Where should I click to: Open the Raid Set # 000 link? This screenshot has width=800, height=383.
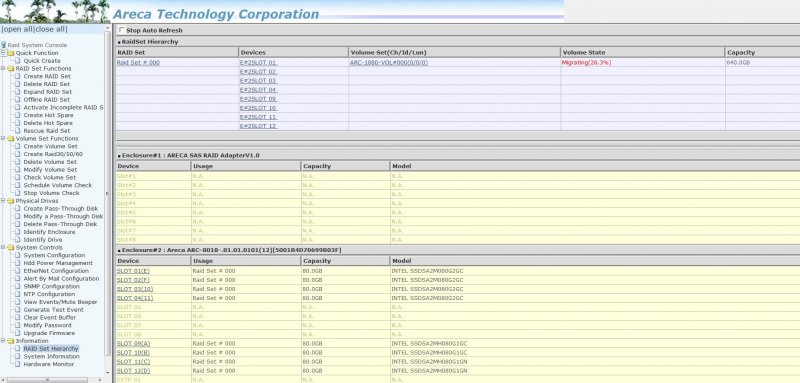(x=138, y=63)
